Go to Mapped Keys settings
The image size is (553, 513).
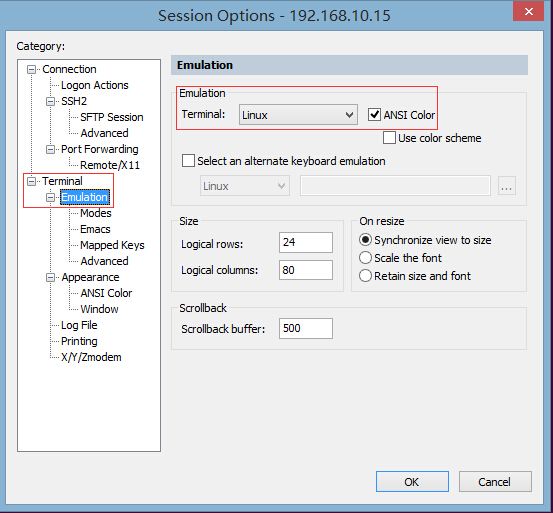click(x=112, y=245)
